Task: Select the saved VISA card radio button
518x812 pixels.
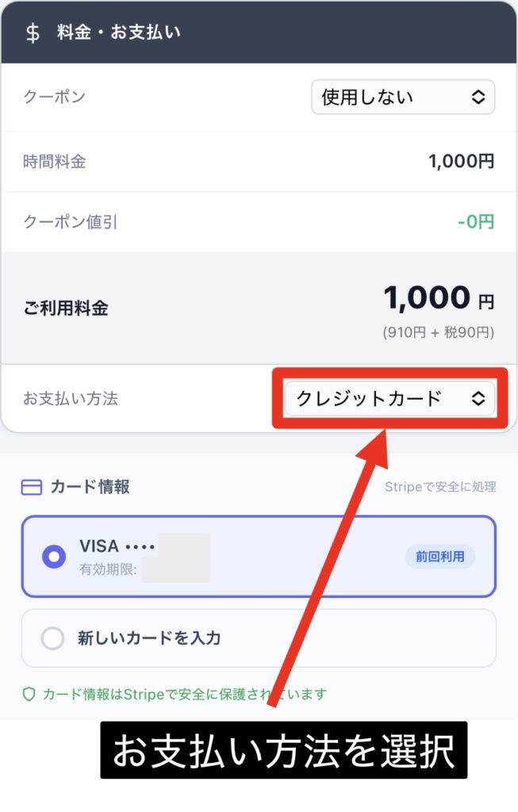Action: pyautogui.click(x=54, y=557)
